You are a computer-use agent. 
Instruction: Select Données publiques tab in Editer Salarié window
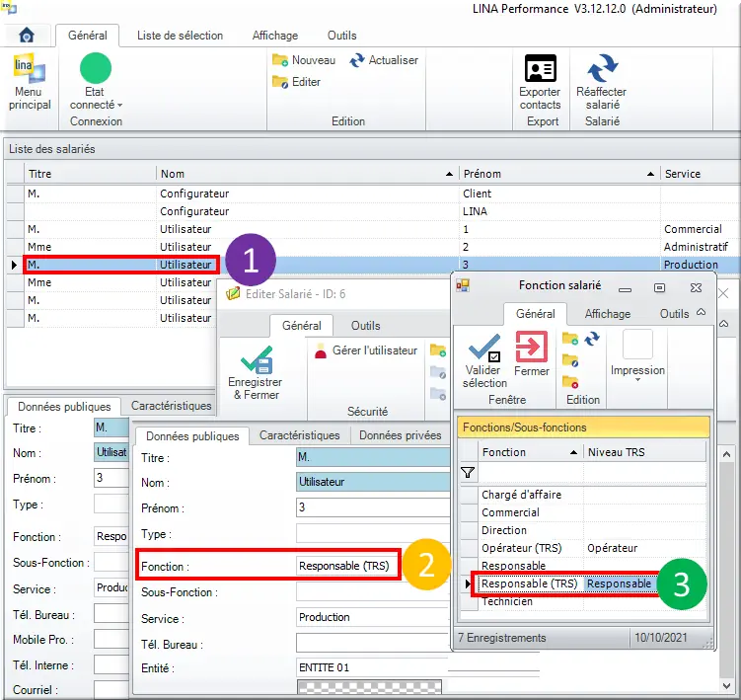click(192, 436)
